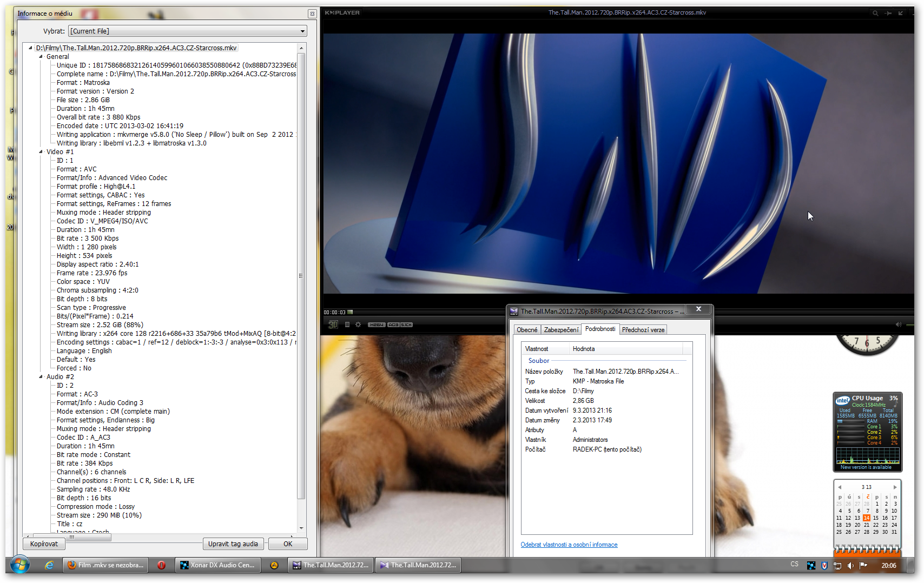Open the Windows Start menu orb
This screenshot has height=583, width=924.
coord(20,565)
